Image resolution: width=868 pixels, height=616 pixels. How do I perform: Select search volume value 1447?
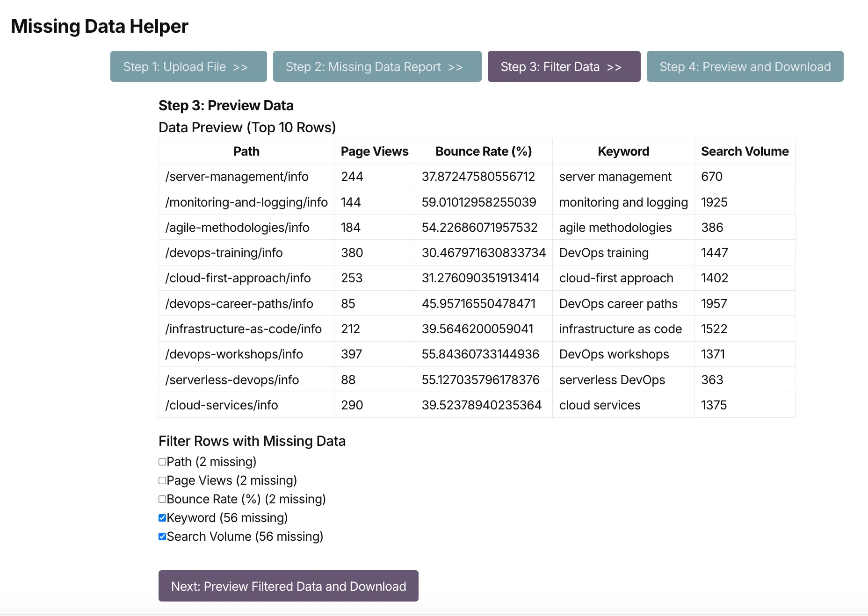(x=745, y=252)
